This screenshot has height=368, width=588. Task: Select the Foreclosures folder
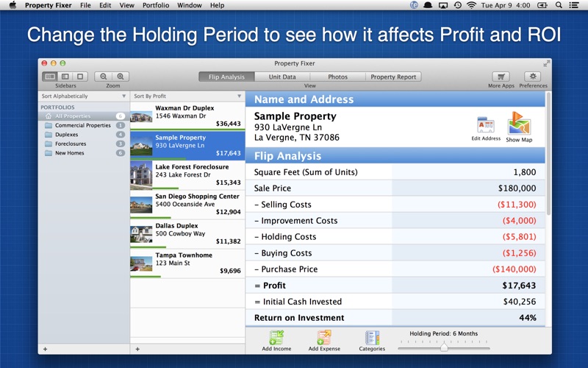pyautogui.click(x=84, y=144)
